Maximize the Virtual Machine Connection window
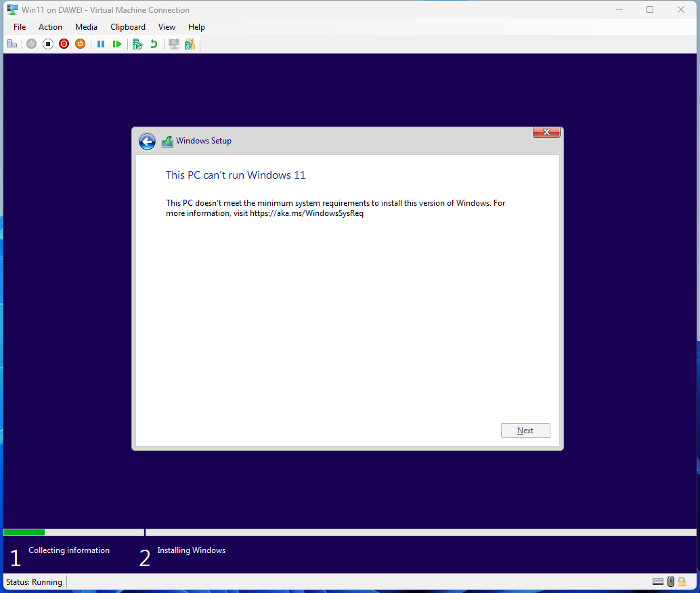Image resolution: width=700 pixels, height=593 pixels. 650,10
